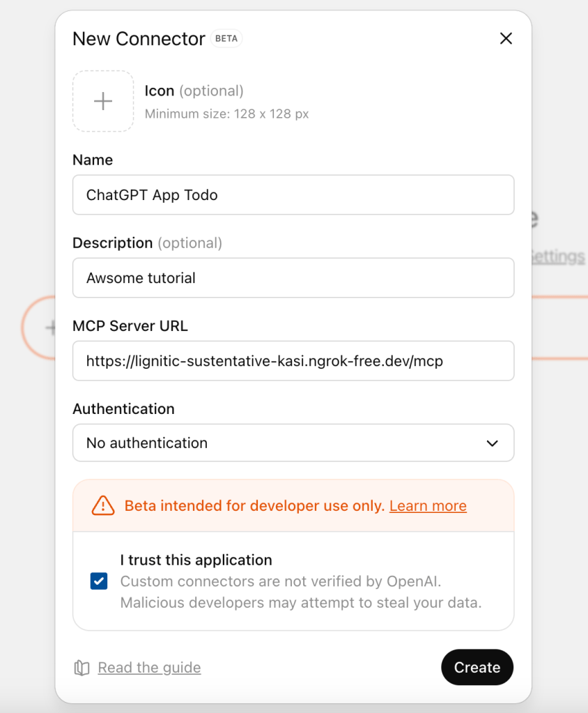Open the Learn more link
This screenshot has height=713, width=588.
click(428, 506)
